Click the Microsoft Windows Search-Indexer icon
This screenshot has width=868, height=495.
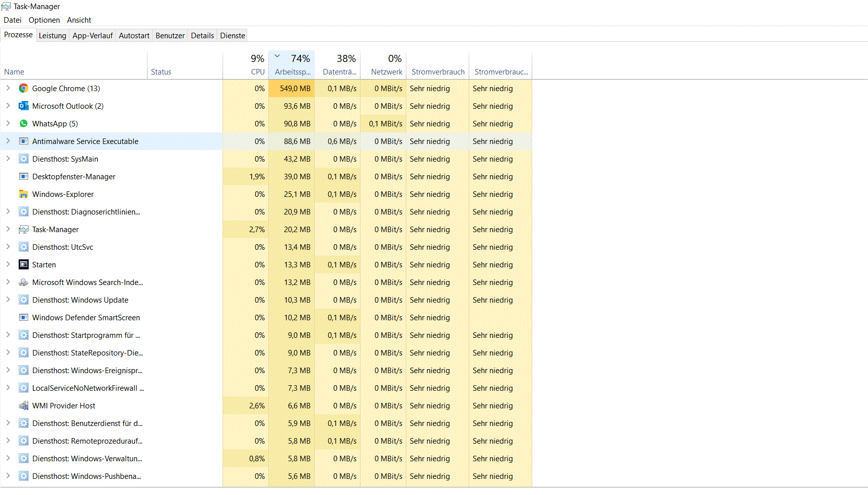[24, 282]
